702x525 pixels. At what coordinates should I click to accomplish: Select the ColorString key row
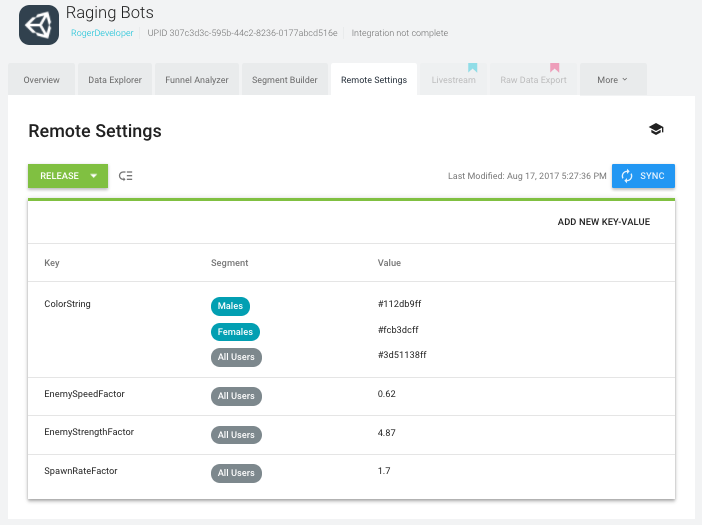pos(68,304)
